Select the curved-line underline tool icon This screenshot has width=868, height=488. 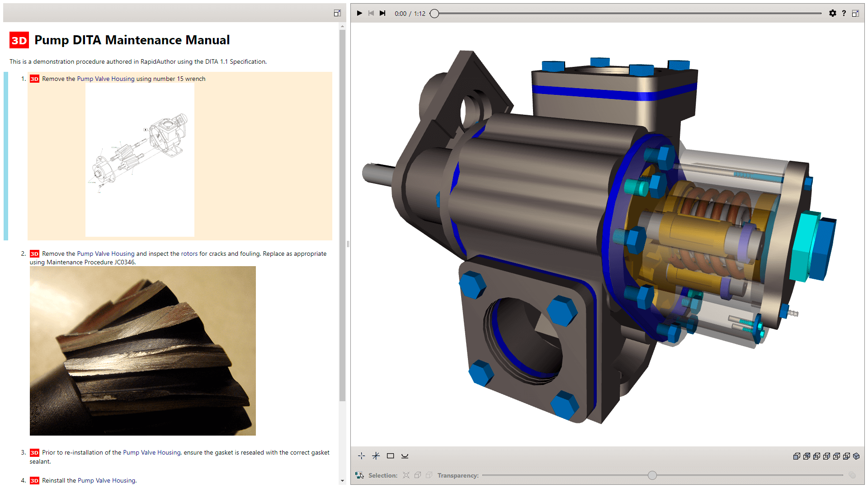[405, 456]
